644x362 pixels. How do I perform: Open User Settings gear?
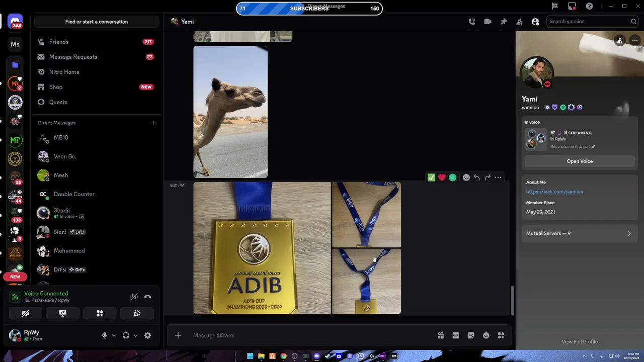pyautogui.click(x=147, y=335)
